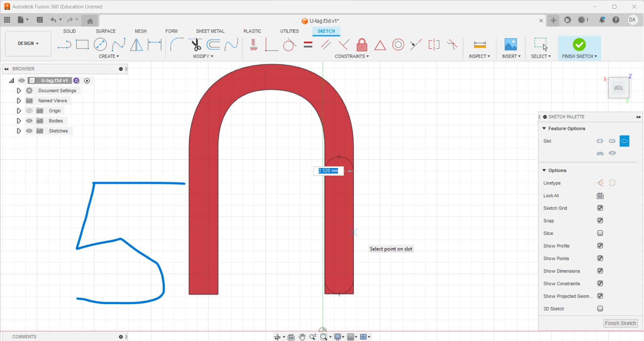Screen dimensions: 644x341
Task: Apply the Equal constraint
Action: [x=308, y=45]
